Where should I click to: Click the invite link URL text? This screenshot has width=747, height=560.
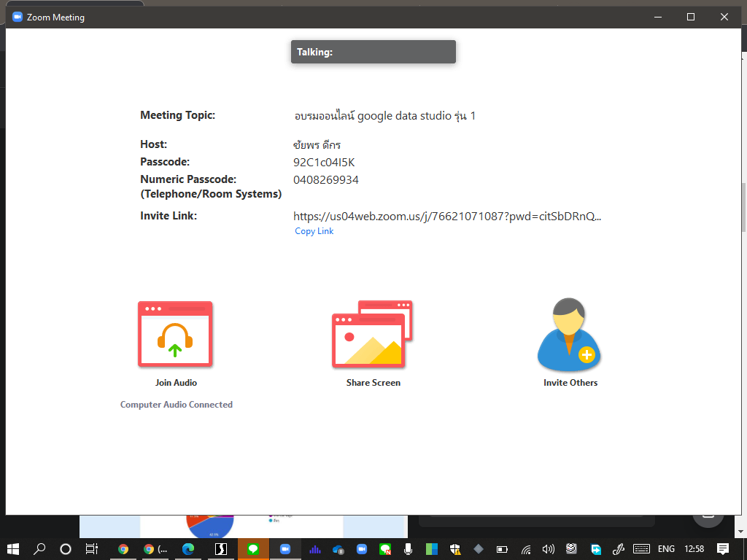pos(447,216)
